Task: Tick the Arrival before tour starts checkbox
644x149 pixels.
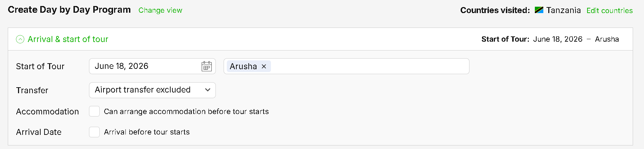Action: coord(94,132)
